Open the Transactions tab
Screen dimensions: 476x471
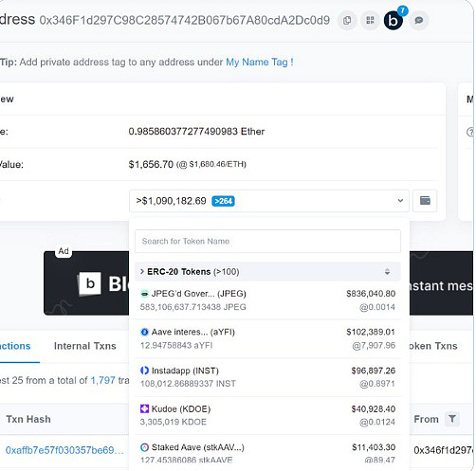[x=15, y=346]
